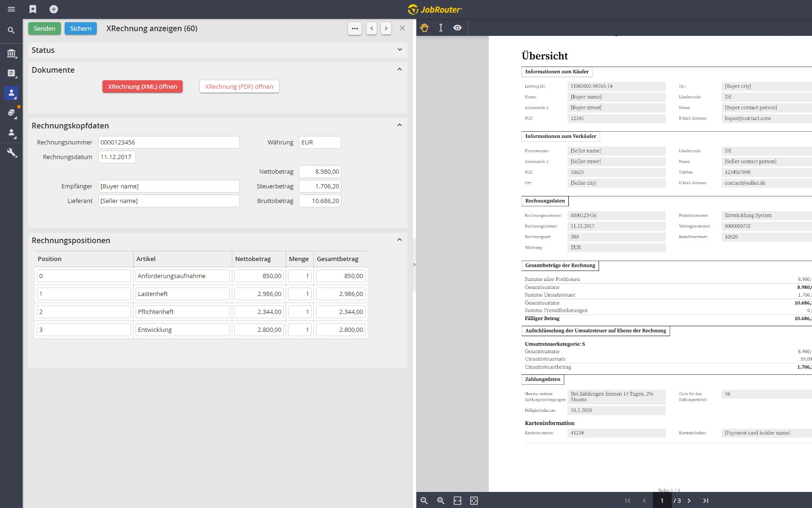This screenshot has height=508, width=812.
Task: Click the Artikel field Anforderungsaufnahme
Action: click(183, 276)
